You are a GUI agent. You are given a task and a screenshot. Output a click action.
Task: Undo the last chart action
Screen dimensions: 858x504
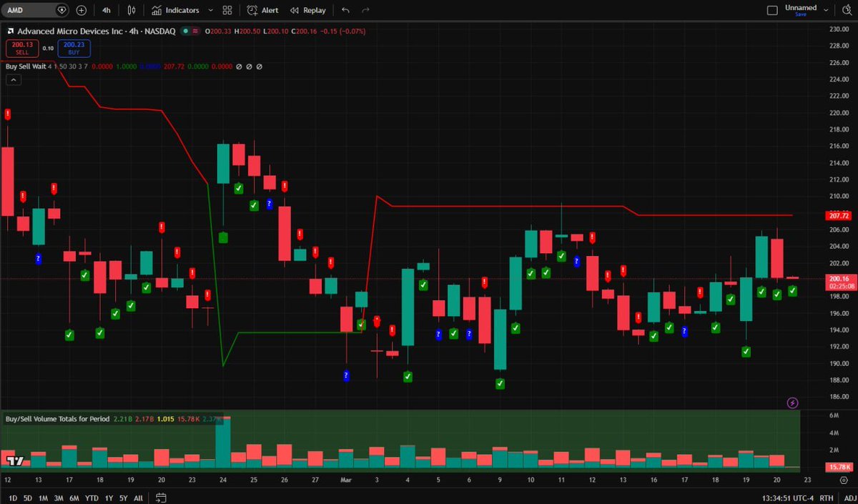click(x=346, y=10)
